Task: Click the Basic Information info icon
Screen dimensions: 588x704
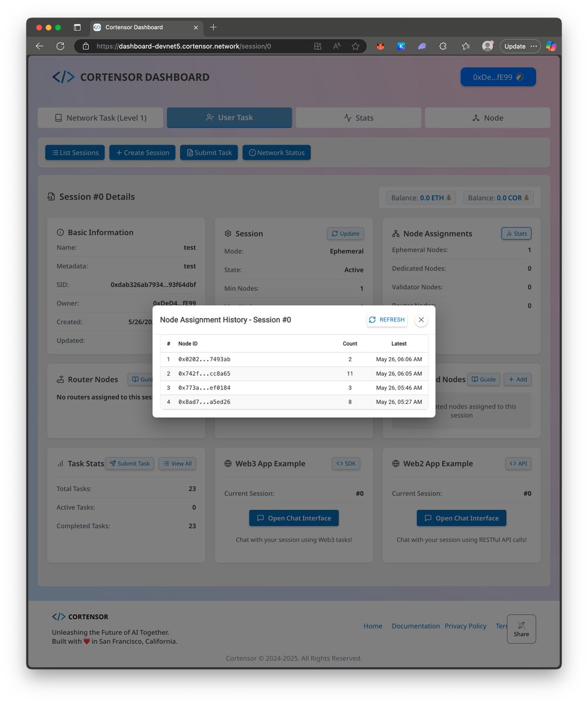Action: pos(60,232)
